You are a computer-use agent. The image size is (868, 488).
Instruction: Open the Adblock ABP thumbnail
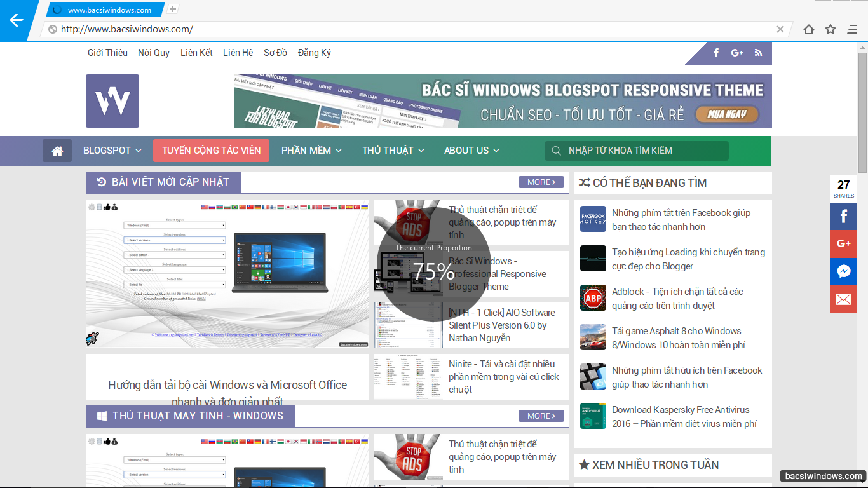coord(593,298)
